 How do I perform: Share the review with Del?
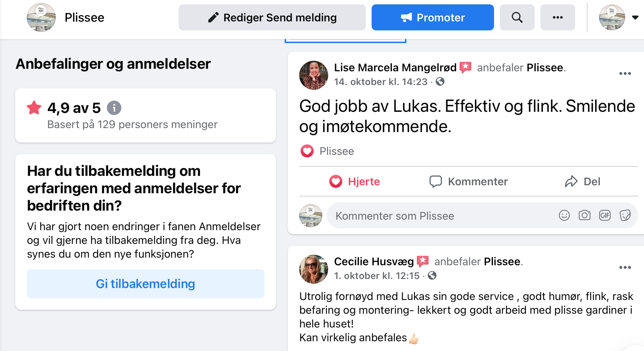click(582, 181)
